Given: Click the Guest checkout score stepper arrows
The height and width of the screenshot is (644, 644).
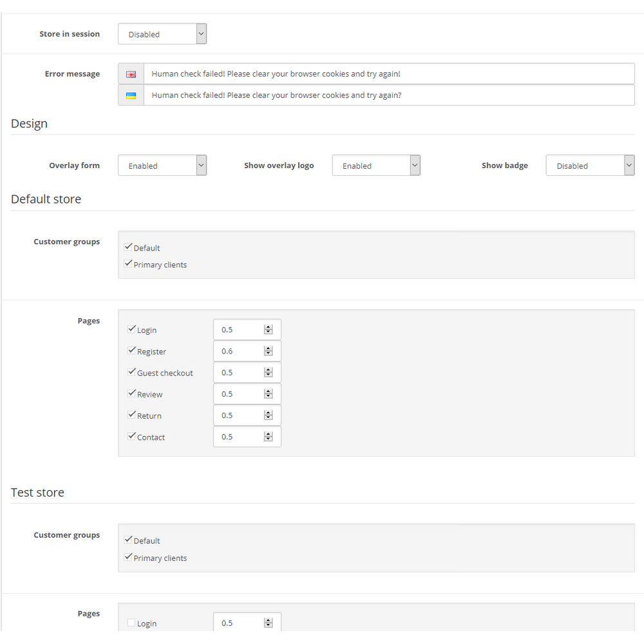Looking at the screenshot, I should click(268, 372).
